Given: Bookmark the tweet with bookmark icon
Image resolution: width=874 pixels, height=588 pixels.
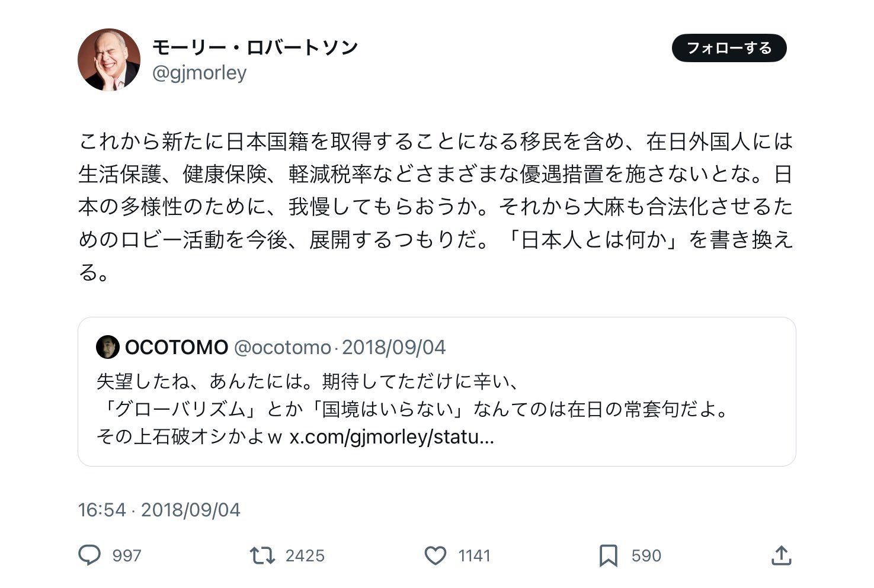Looking at the screenshot, I should [x=608, y=555].
